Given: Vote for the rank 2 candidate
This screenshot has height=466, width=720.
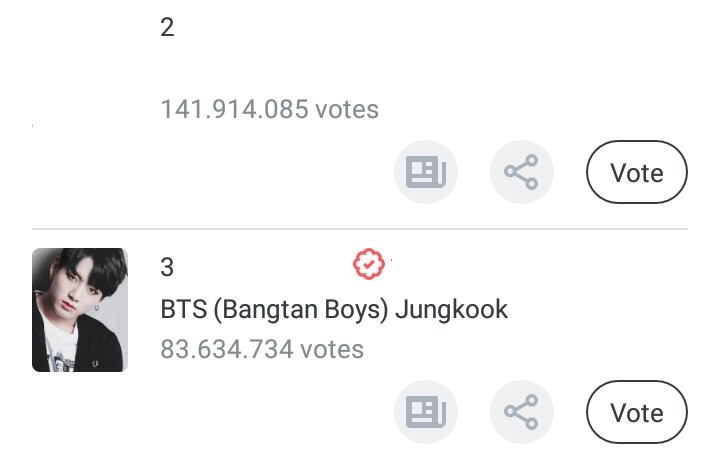Looking at the screenshot, I should tap(637, 173).
